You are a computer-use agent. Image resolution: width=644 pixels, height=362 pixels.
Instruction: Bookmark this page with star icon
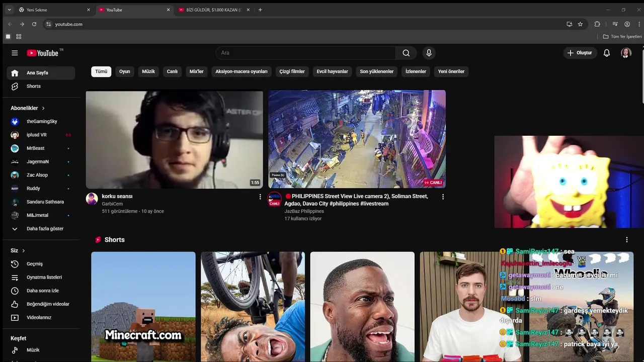(580, 24)
